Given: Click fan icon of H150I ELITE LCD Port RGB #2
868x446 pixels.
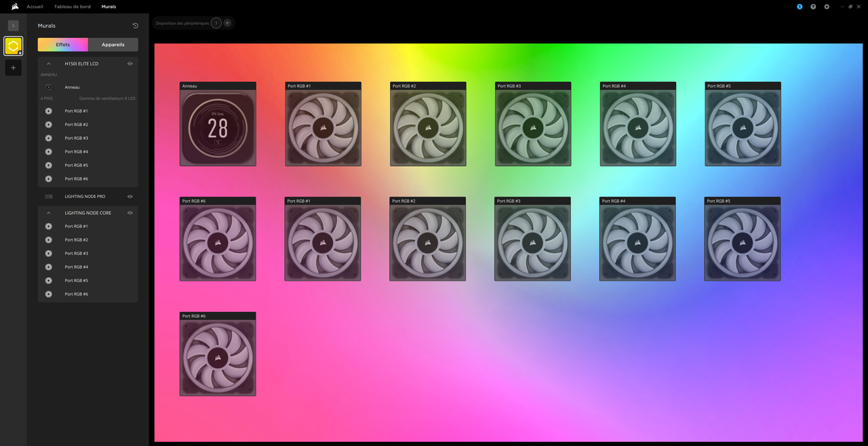Looking at the screenshot, I should point(48,124).
